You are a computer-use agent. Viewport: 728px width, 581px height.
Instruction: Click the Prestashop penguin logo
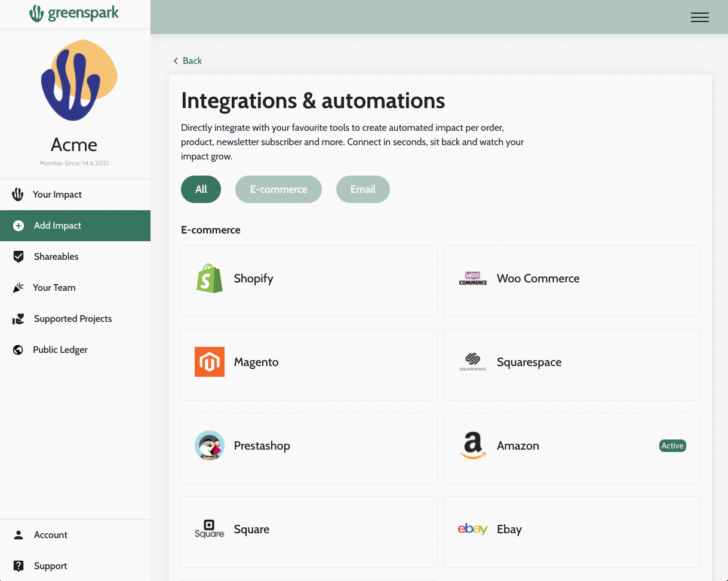coord(210,445)
